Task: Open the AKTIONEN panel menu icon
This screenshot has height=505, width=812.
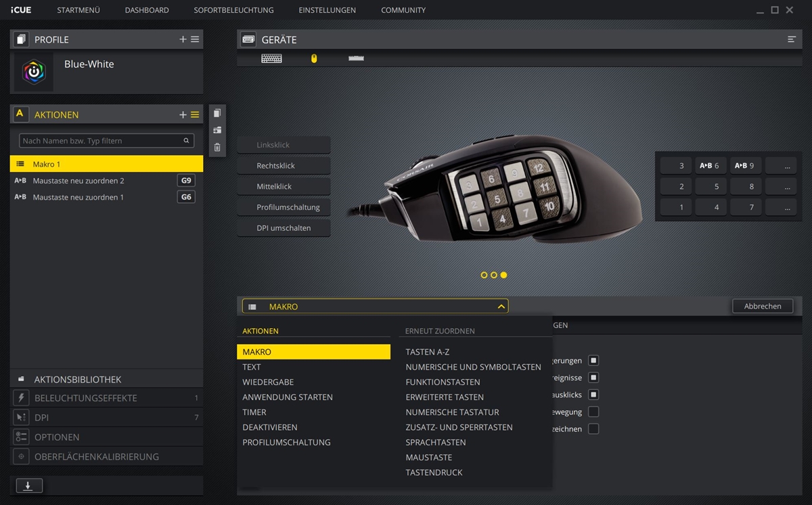Action: click(195, 114)
